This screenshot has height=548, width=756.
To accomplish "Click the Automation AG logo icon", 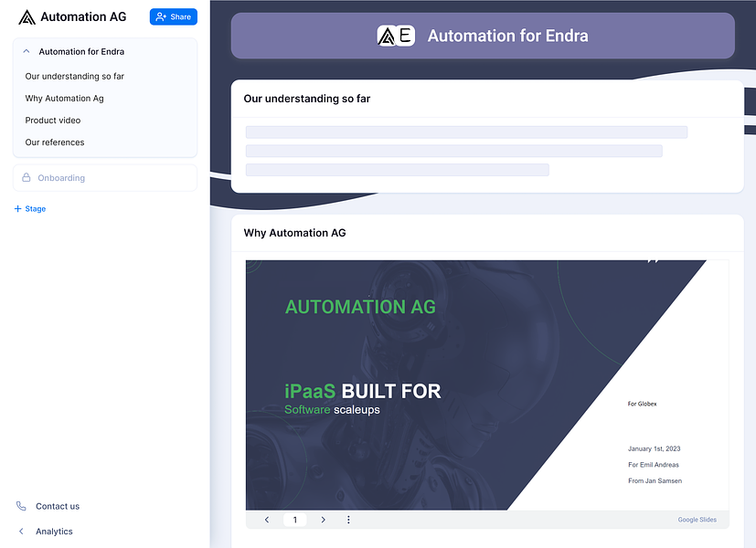I will pos(27,17).
